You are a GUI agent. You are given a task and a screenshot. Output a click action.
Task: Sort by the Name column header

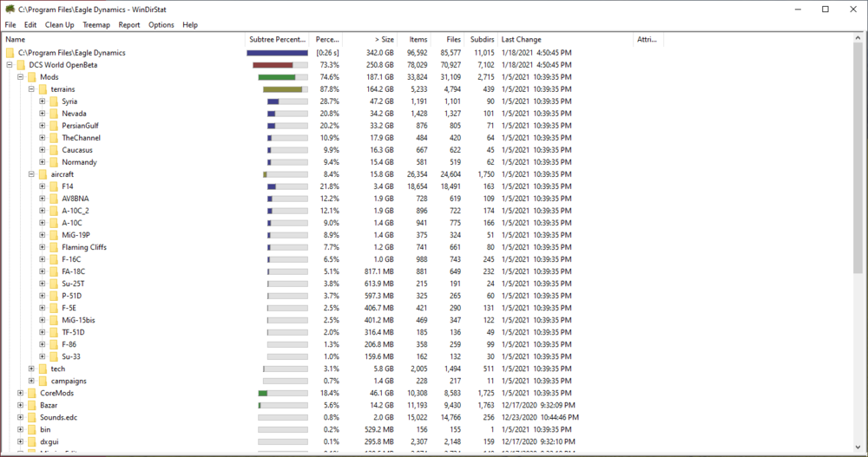tap(124, 39)
